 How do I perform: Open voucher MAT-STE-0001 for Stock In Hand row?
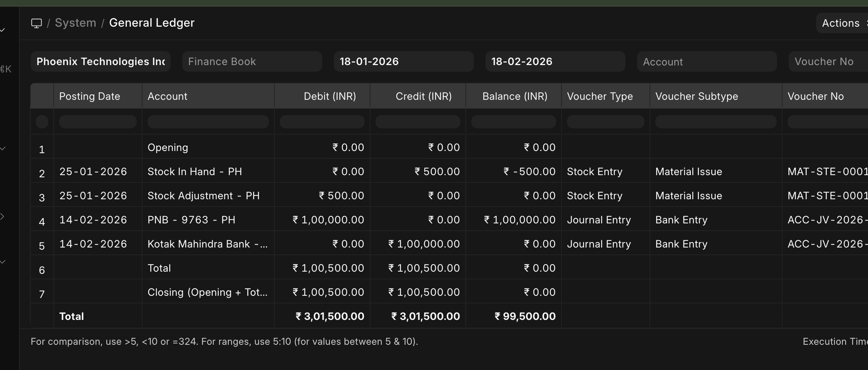(x=827, y=171)
